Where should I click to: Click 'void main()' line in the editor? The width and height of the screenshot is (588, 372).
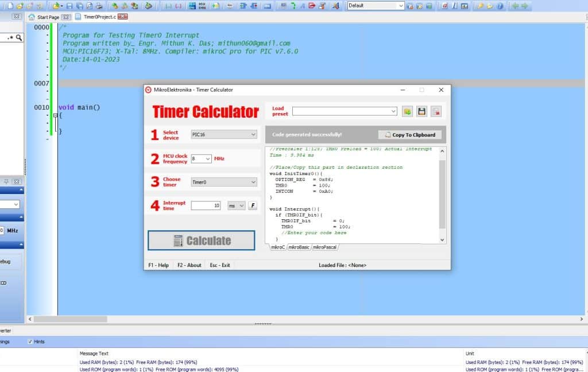pos(79,107)
